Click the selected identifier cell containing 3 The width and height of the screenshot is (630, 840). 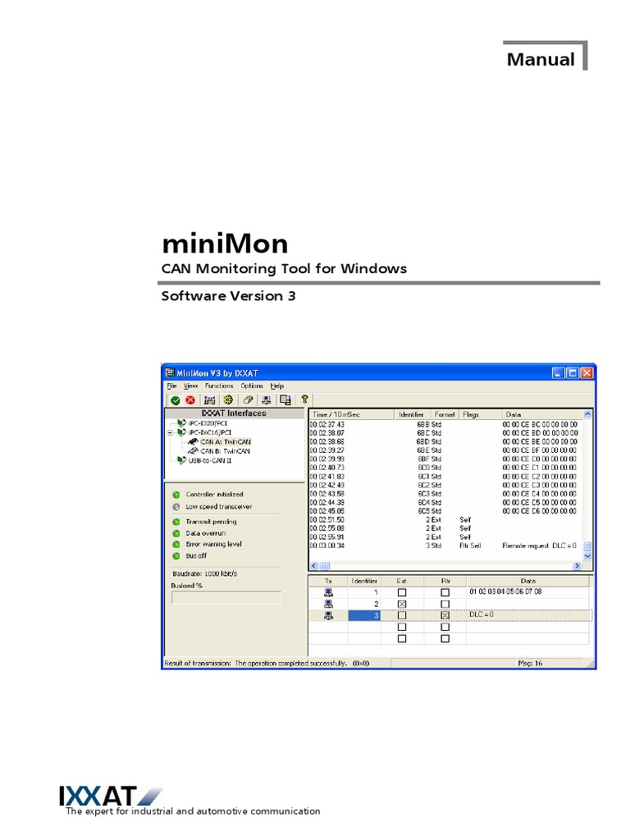tap(364, 615)
